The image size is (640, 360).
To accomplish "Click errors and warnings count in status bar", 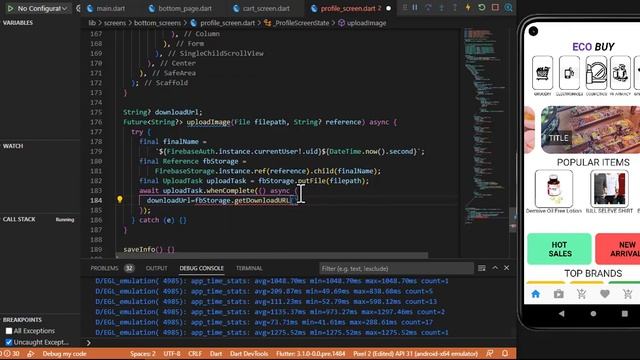I will (x=11, y=354).
